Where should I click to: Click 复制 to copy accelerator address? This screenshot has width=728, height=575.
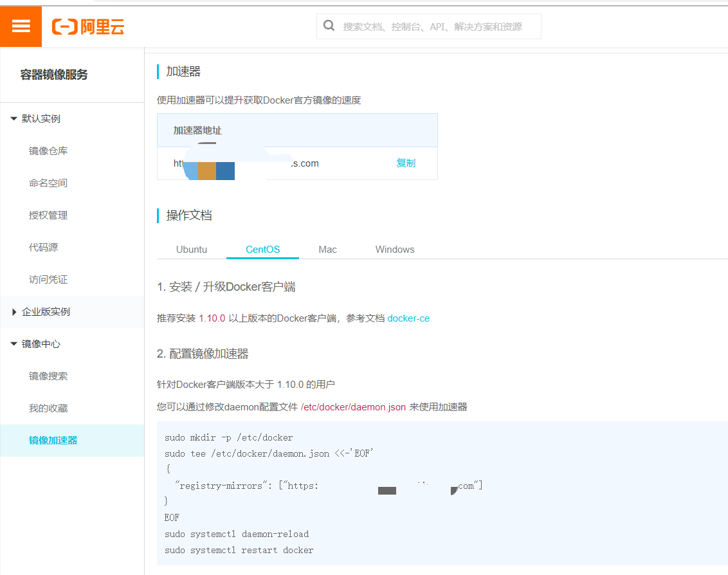[406, 163]
